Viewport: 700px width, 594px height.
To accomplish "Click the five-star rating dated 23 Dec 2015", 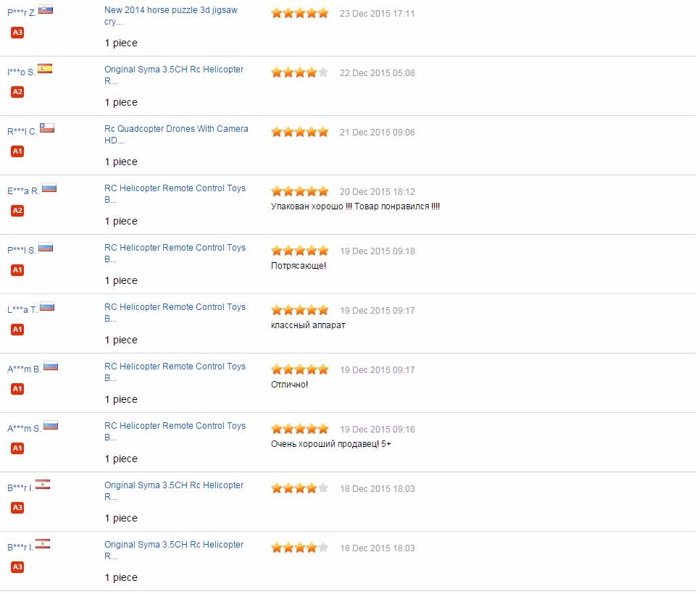I will (x=299, y=14).
